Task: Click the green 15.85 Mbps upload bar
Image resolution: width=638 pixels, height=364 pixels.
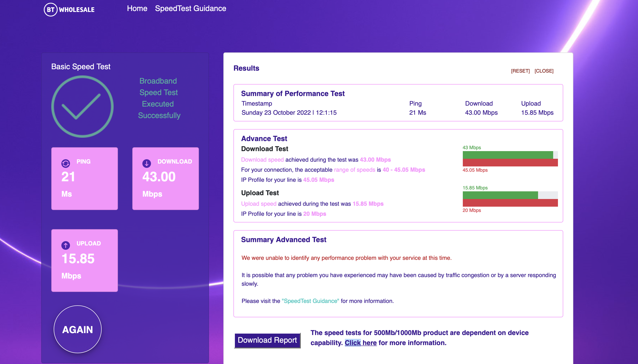Action: pyautogui.click(x=500, y=195)
